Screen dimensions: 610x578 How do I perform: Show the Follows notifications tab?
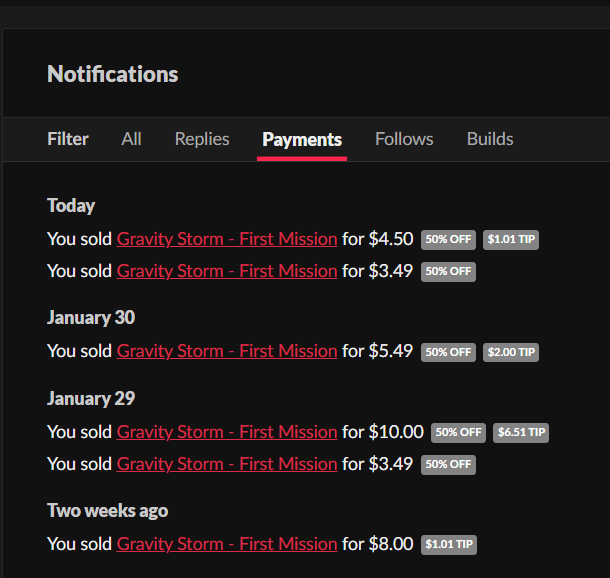pos(404,139)
